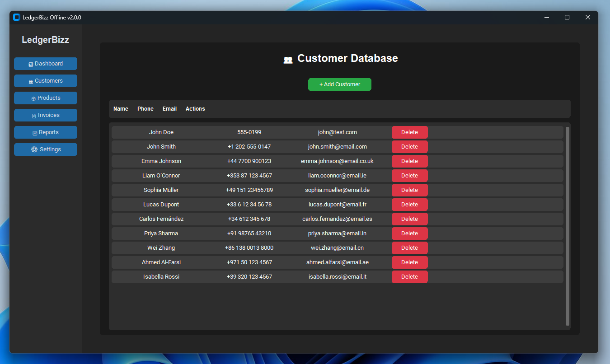
Task: Delete the John Doe customer record
Action: [x=409, y=132]
